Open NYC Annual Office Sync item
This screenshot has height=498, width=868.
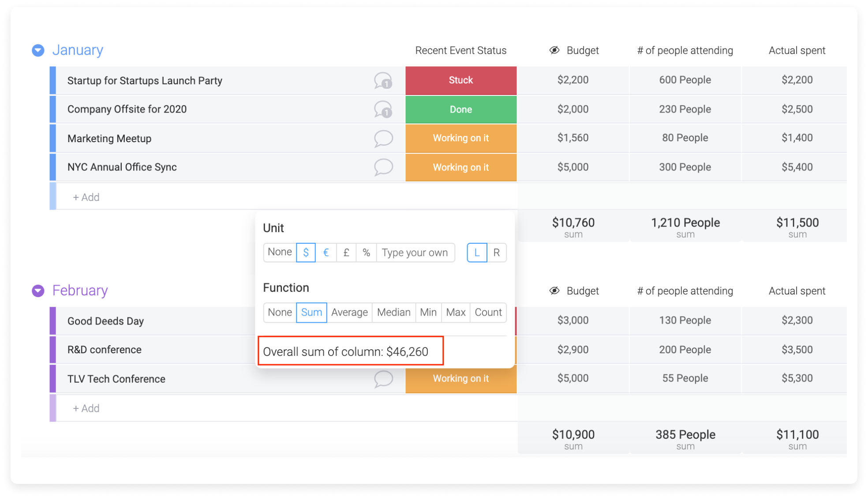pos(122,167)
